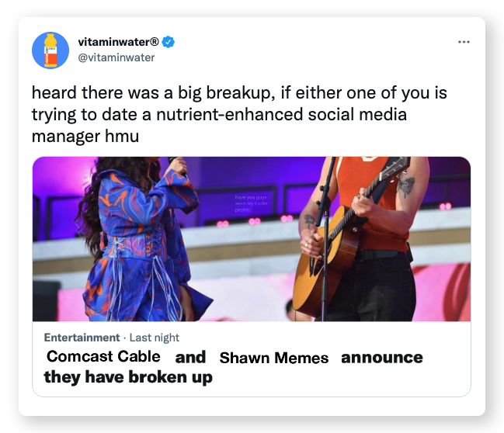The width and height of the screenshot is (504, 433).
Task: Select the Entertainment category label
Action: click(82, 338)
